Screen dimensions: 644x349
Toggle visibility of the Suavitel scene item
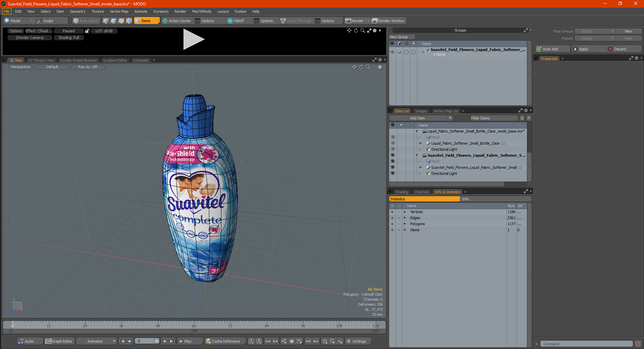pos(392,155)
